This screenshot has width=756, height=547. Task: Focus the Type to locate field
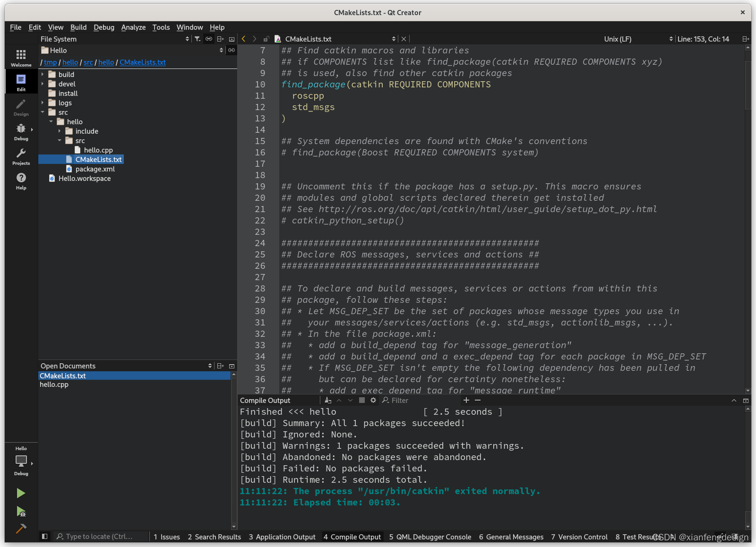100,537
